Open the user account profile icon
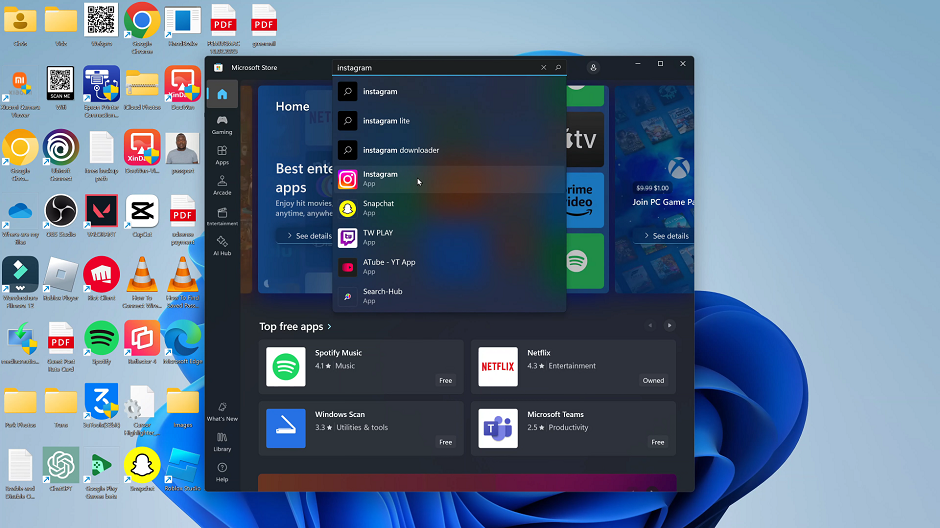940x528 pixels. coord(593,68)
